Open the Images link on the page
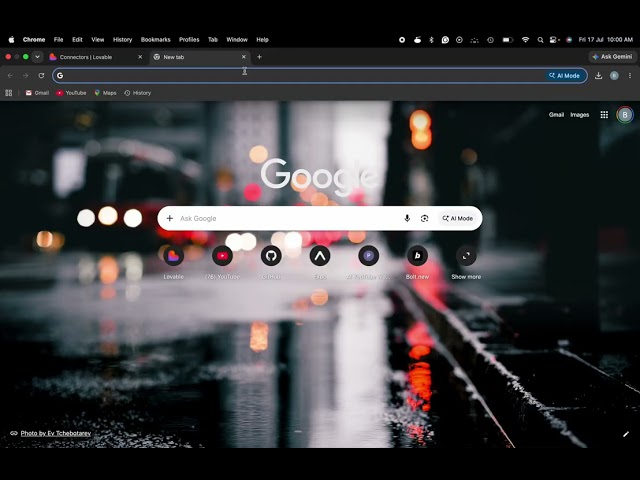This screenshot has height=480, width=640. [x=579, y=115]
